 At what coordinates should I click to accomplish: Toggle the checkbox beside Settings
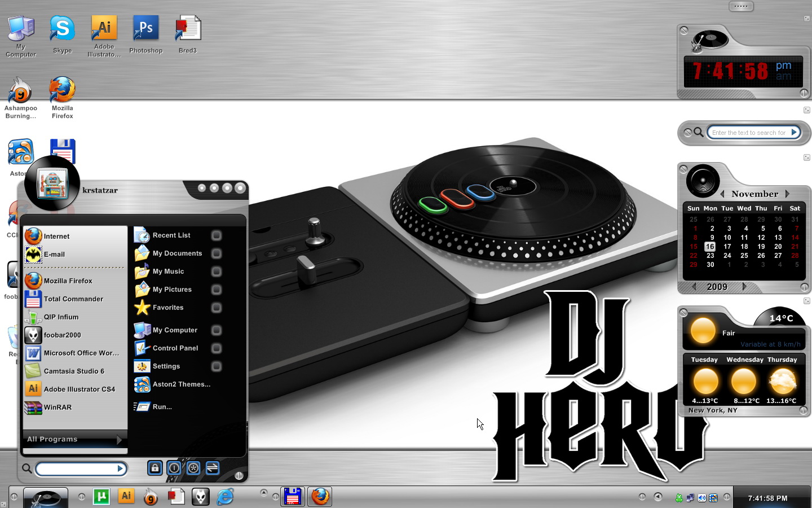pyautogui.click(x=217, y=366)
